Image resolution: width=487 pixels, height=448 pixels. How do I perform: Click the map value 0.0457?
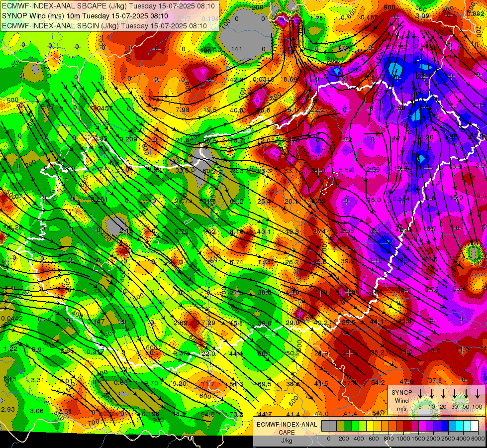pyautogui.click(x=102, y=108)
